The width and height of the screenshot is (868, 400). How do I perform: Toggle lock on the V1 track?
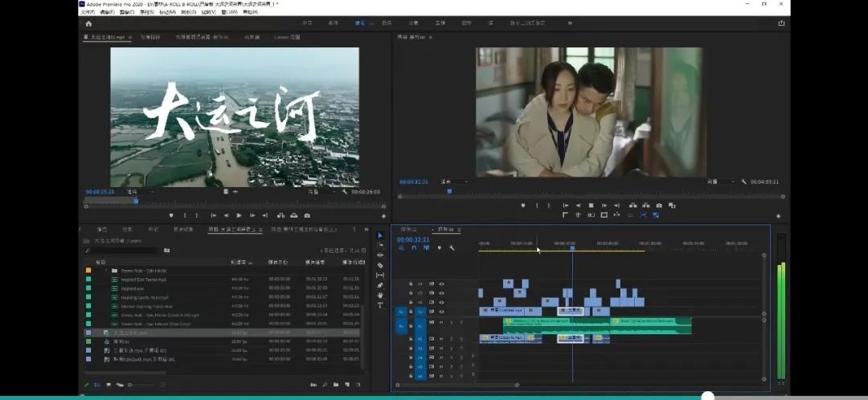[411, 312]
